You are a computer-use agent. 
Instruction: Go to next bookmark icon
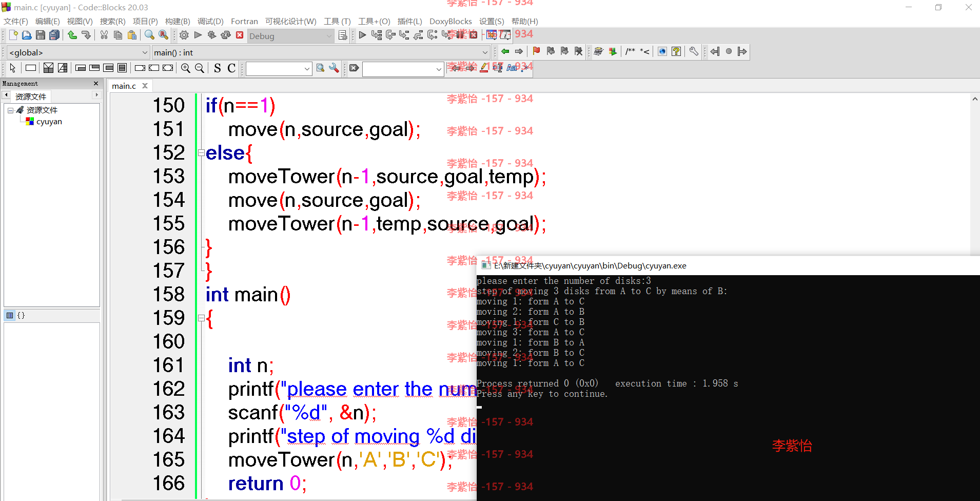(564, 51)
